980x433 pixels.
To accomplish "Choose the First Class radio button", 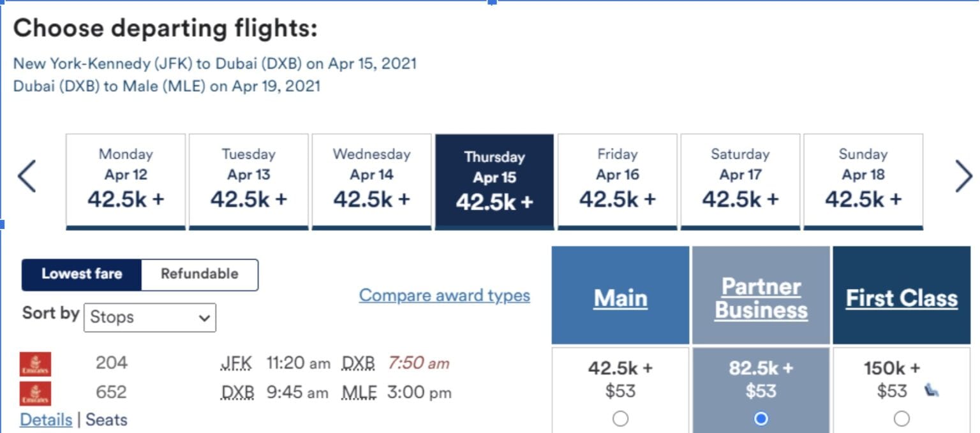I will pos(902,418).
